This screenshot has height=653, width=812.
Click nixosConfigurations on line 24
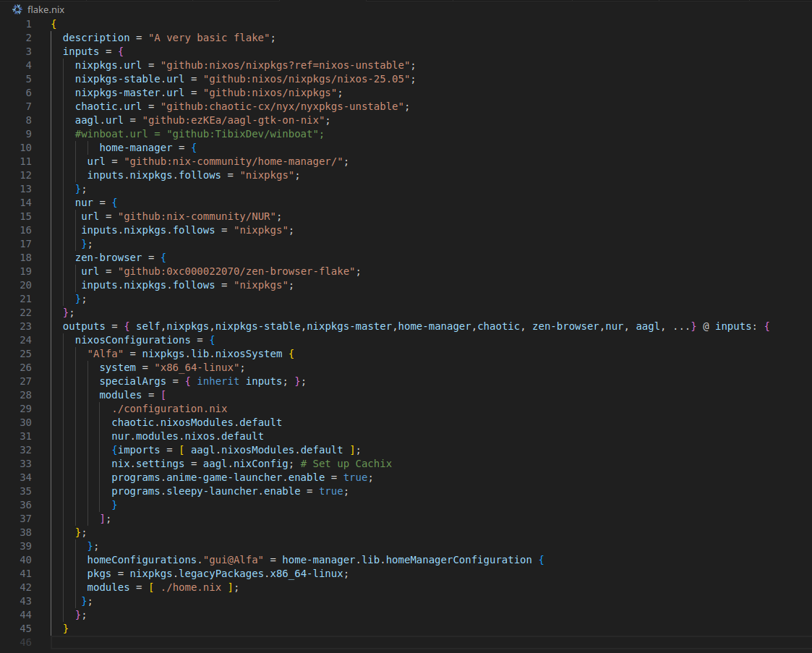click(132, 340)
